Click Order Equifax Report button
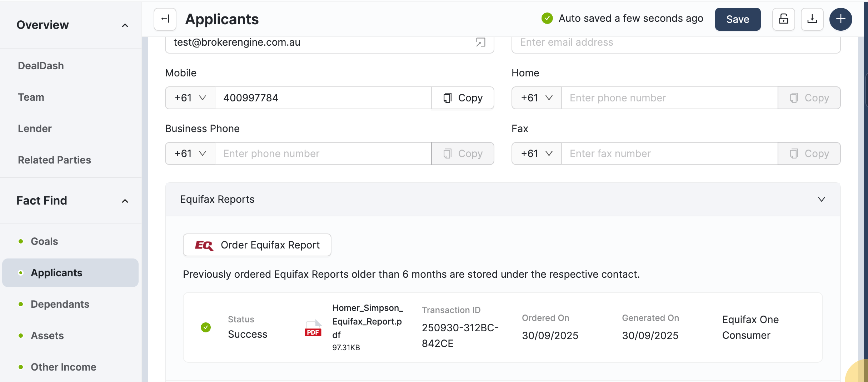 coord(257,245)
